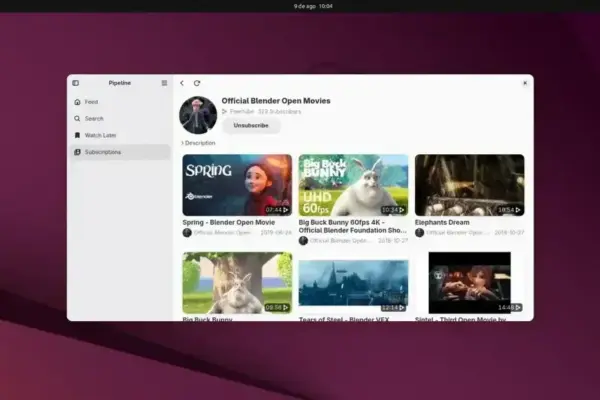The height and width of the screenshot is (400, 600).
Task: Open the clock in the top bar
Action: (x=313, y=6)
